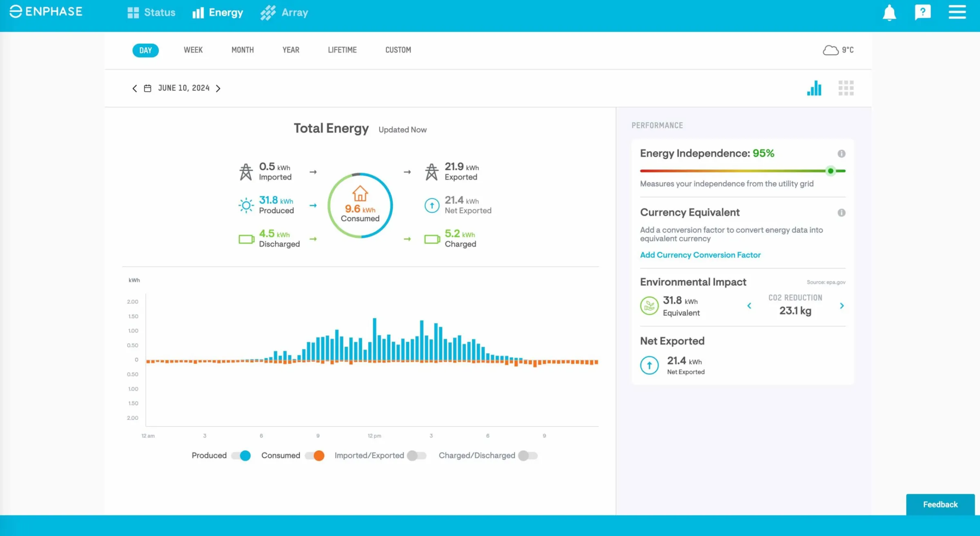Click the Net Exported arrow icon in Total Energy

pyautogui.click(x=432, y=205)
